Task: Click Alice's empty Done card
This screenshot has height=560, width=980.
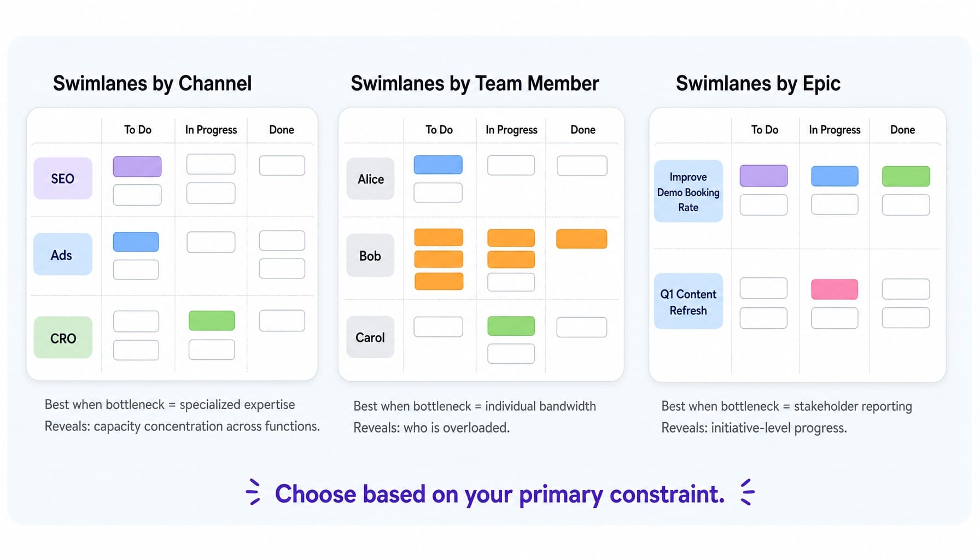Action: pyautogui.click(x=582, y=166)
